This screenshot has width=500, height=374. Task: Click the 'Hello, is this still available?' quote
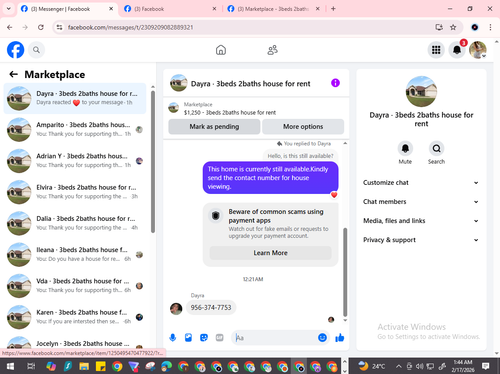click(300, 156)
